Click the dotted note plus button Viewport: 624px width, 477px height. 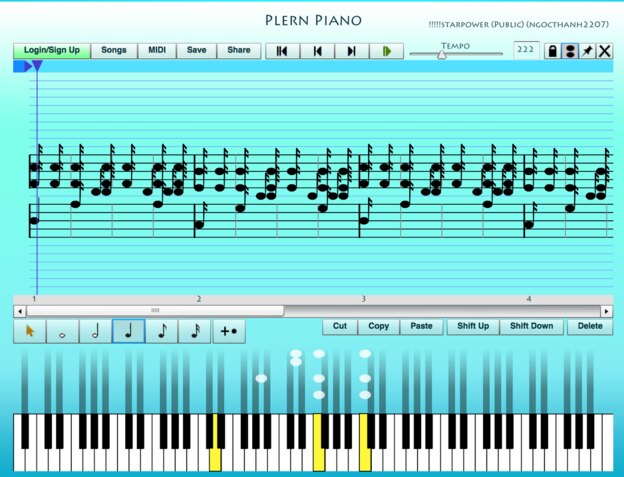(x=228, y=331)
